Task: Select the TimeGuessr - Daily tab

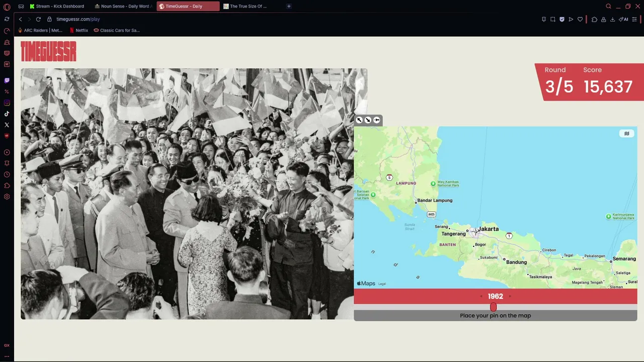Action: pos(188,7)
